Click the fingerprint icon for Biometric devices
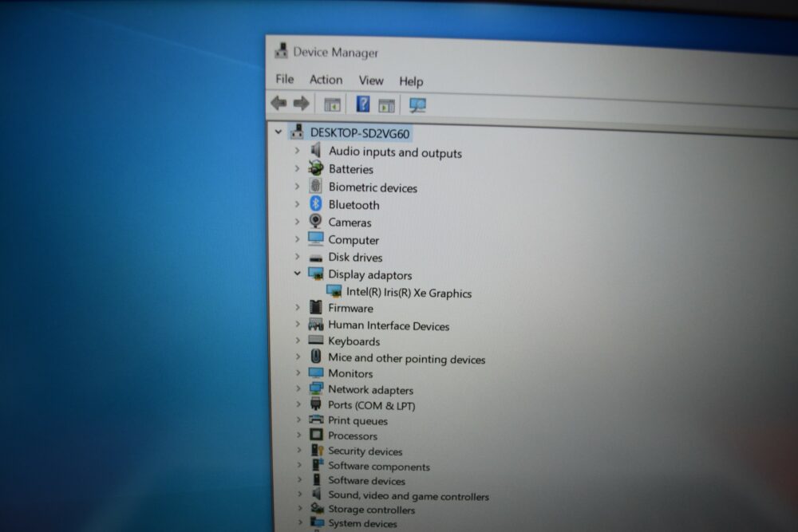Screen dimensions: 798x532 pos(315,186)
